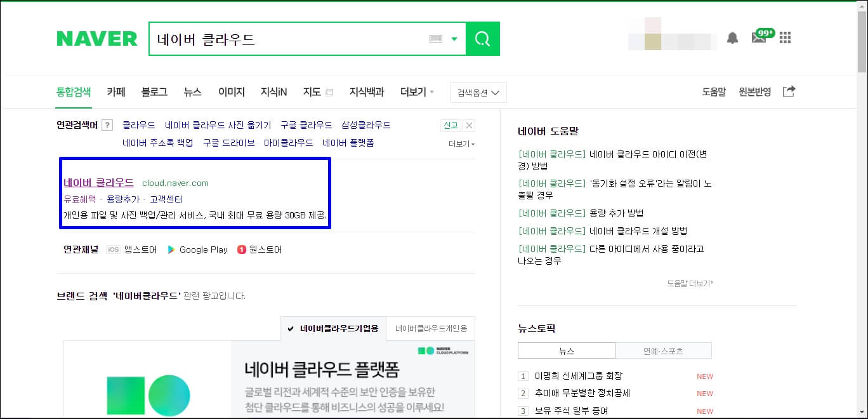Open help article 다른 아이디에서 사용 중이라고
Viewport: 868px width, 419px height.
tap(611, 255)
